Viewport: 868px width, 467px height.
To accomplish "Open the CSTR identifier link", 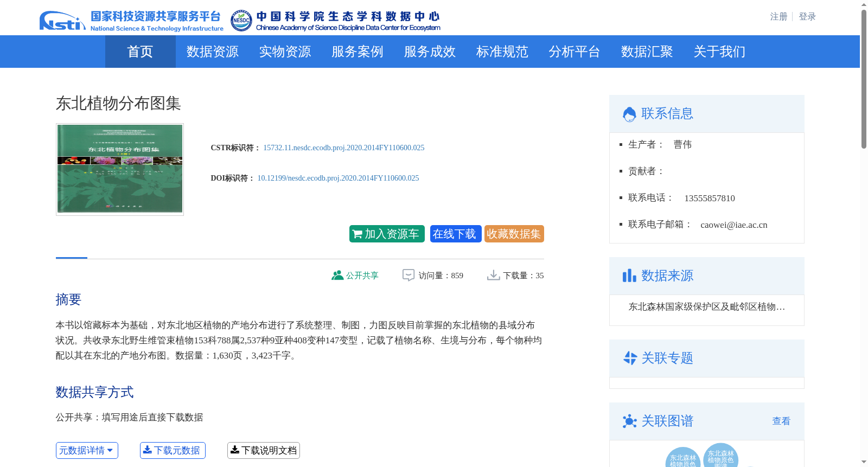I will point(344,148).
